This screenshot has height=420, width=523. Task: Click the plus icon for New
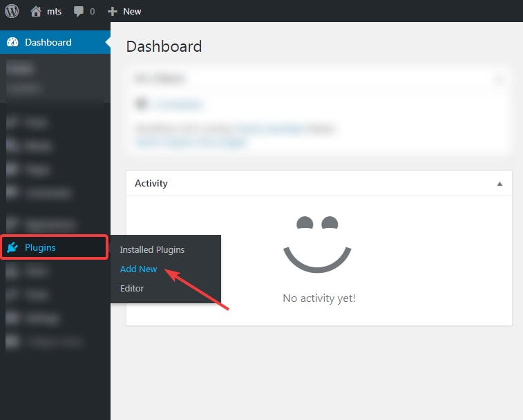[113, 12]
